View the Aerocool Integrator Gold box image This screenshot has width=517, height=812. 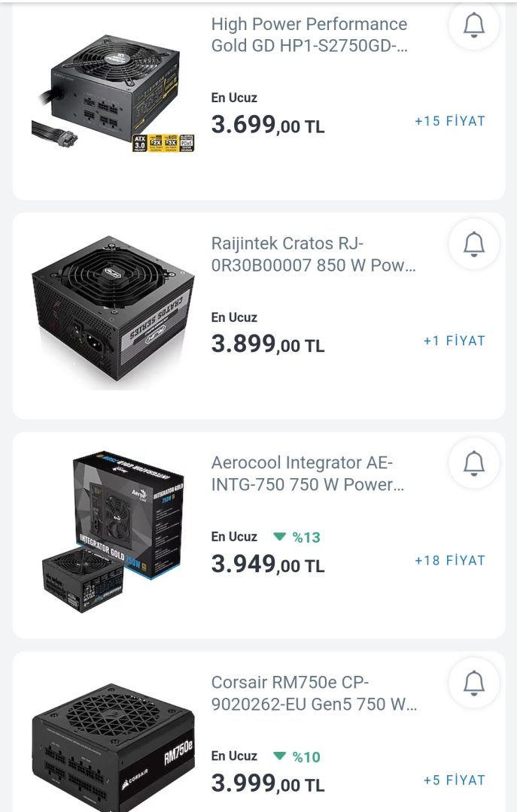(113, 532)
